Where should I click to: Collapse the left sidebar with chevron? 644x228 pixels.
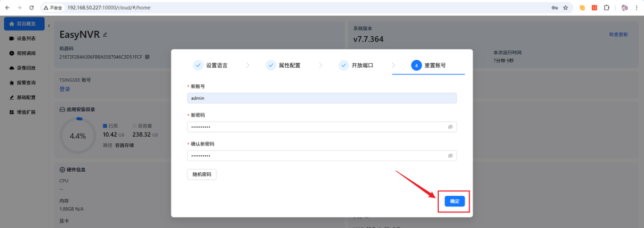(49, 26)
